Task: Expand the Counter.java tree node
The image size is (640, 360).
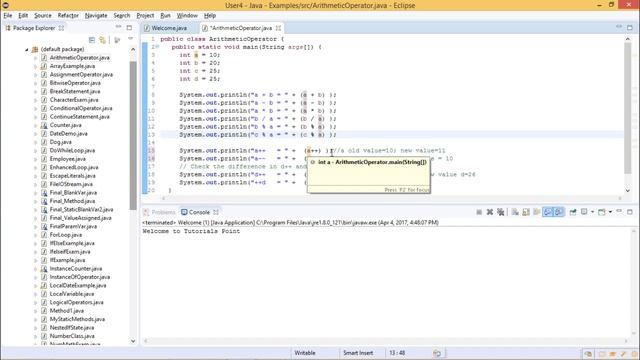Action: point(36,125)
